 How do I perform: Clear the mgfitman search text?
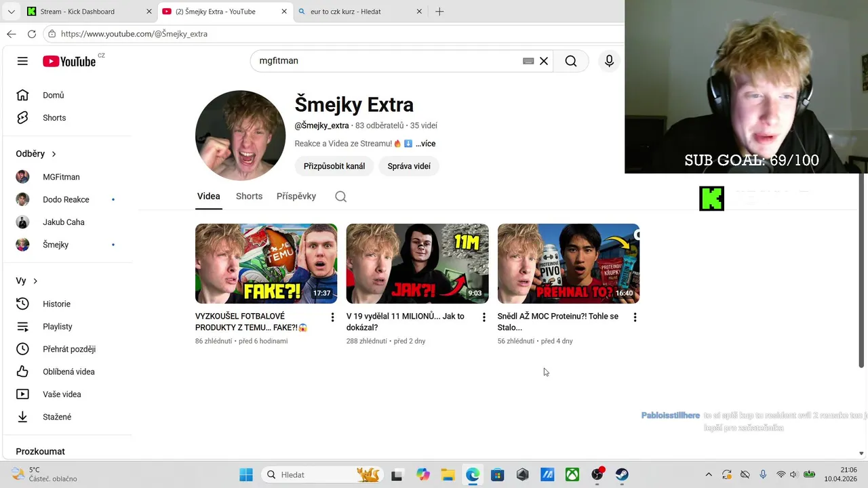tap(544, 61)
